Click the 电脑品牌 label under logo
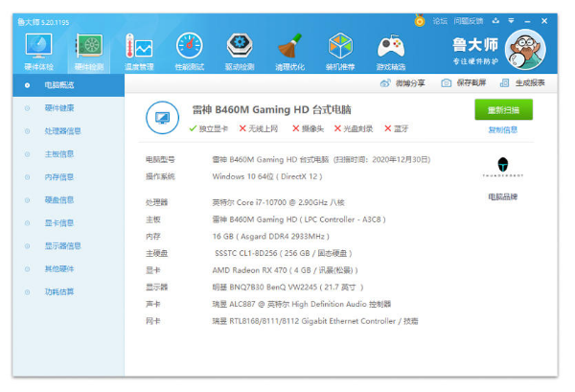Image resolution: width=575 pixels, height=392 pixels. click(503, 196)
